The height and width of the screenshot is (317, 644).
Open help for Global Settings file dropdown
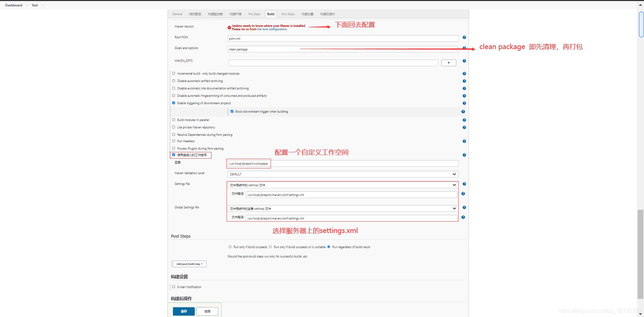point(464,207)
